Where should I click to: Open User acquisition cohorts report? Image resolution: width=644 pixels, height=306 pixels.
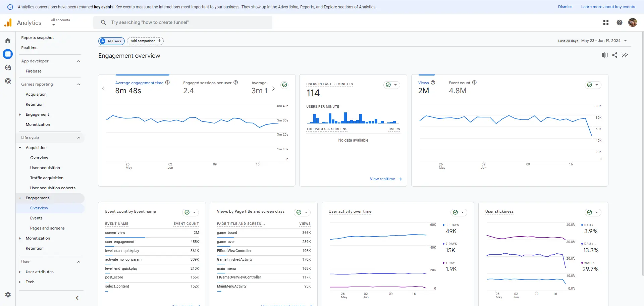[x=53, y=188]
